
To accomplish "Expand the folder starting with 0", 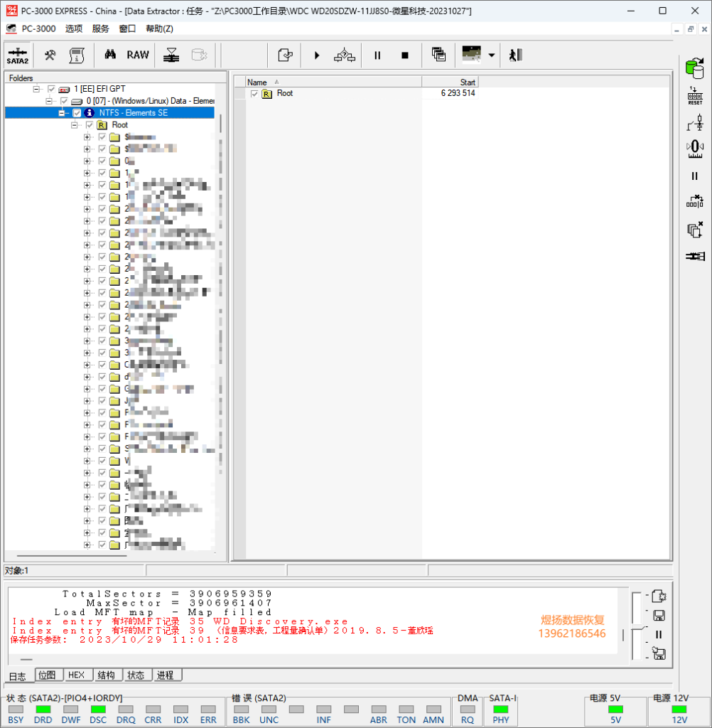I will 87,161.
